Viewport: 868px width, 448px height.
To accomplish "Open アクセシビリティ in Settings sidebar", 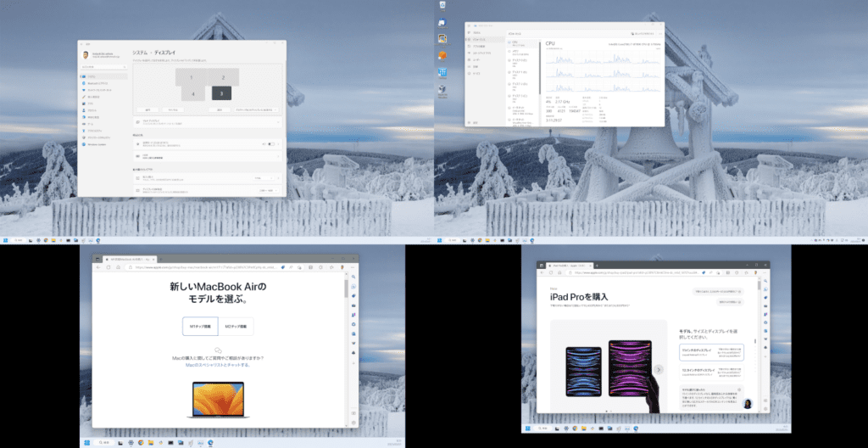I will 103,131.
